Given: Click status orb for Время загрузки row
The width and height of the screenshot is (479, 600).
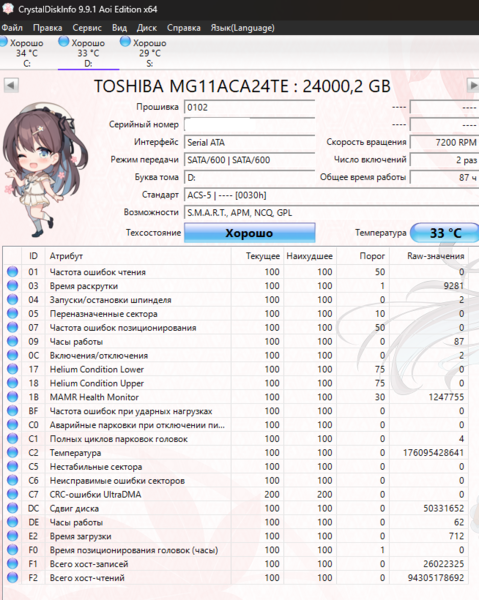Looking at the screenshot, I should [13, 536].
